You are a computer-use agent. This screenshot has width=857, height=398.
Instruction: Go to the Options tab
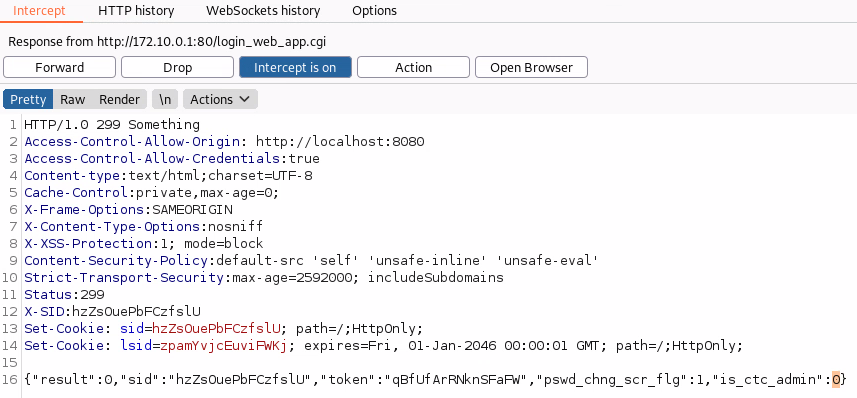click(374, 10)
